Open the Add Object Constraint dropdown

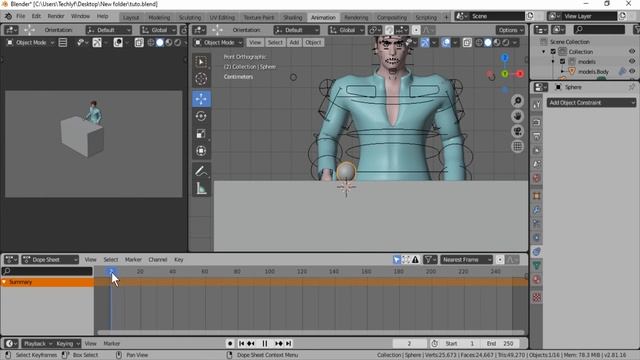pos(591,102)
